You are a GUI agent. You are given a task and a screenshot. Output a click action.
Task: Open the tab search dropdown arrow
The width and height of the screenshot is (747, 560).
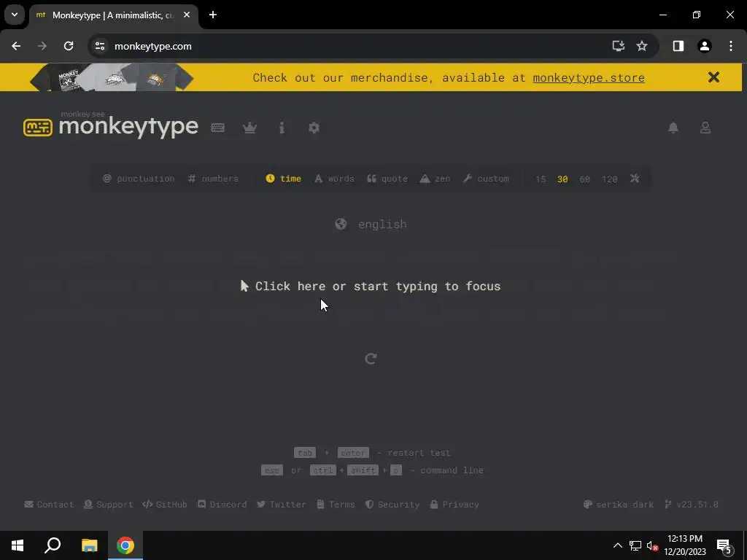pyautogui.click(x=15, y=15)
